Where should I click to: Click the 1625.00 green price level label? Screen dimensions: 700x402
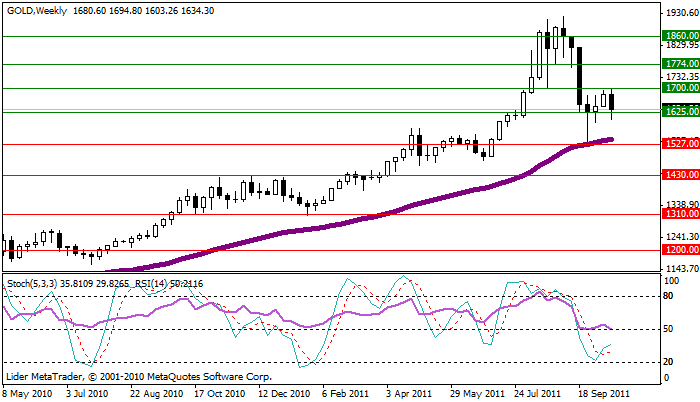pos(680,112)
